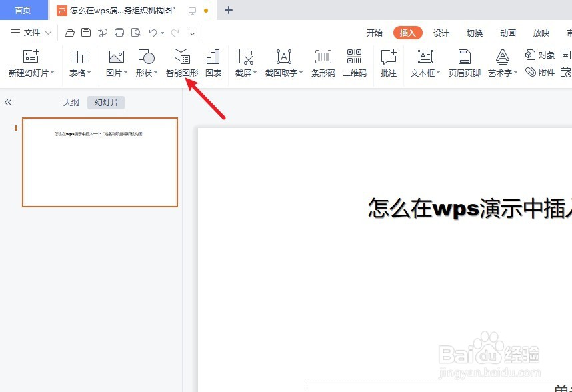Screen dimensions: 572x392
Task: Click the export to PDF icon
Action: (103, 33)
